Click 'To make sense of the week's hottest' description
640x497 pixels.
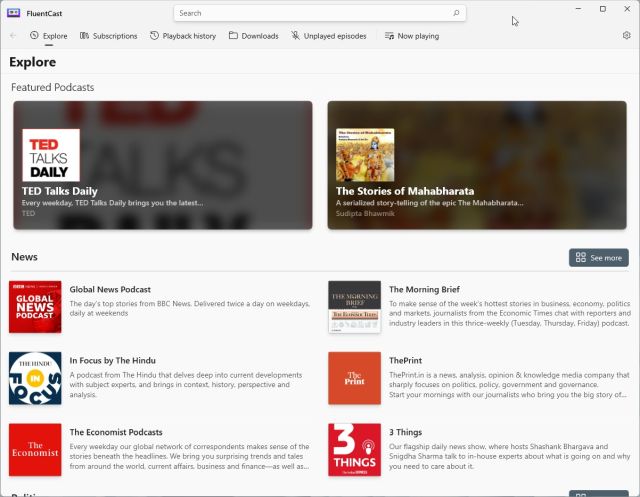tap(510, 313)
